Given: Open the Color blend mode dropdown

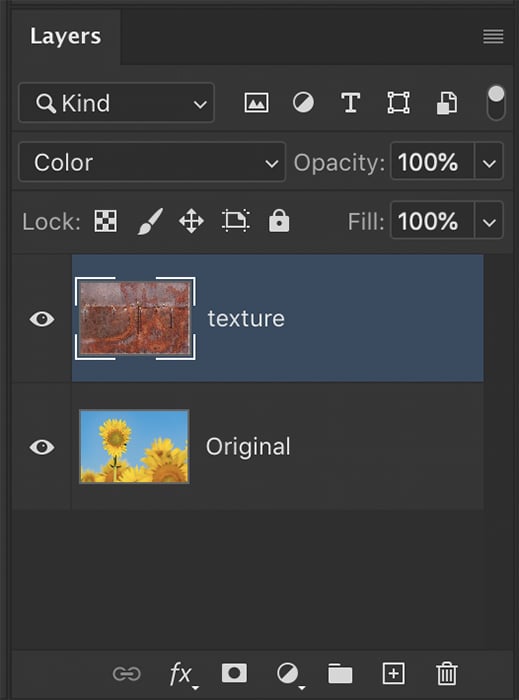Looking at the screenshot, I should pyautogui.click(x=152, y=162).
